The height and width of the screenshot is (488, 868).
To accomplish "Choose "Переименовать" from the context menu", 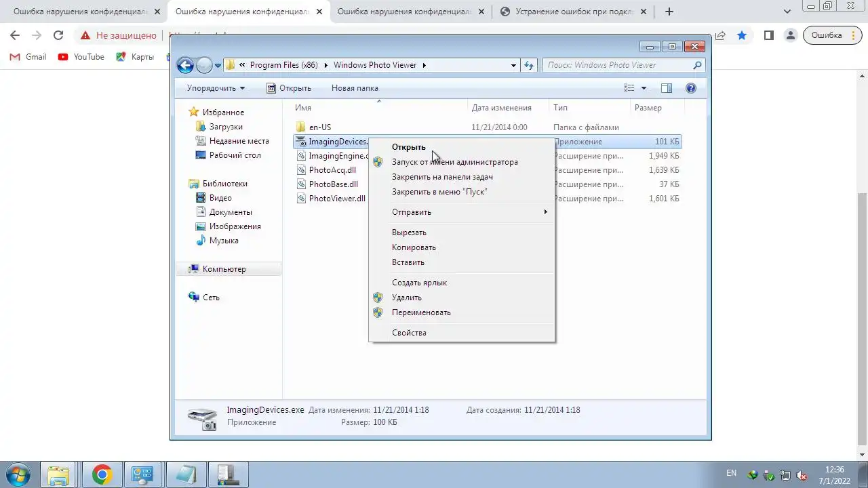I will click(x=462, y=312).
